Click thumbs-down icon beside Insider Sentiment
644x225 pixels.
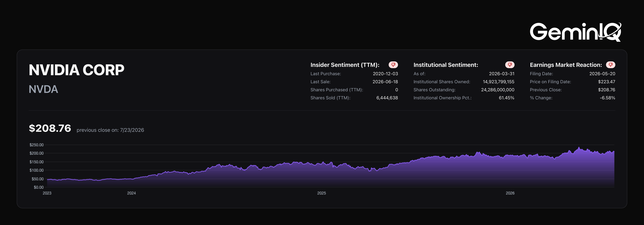[x=393, y=65]
